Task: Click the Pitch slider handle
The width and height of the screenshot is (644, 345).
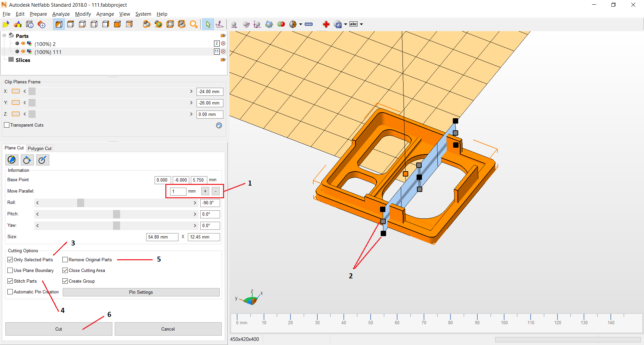Action: (116, 214)
